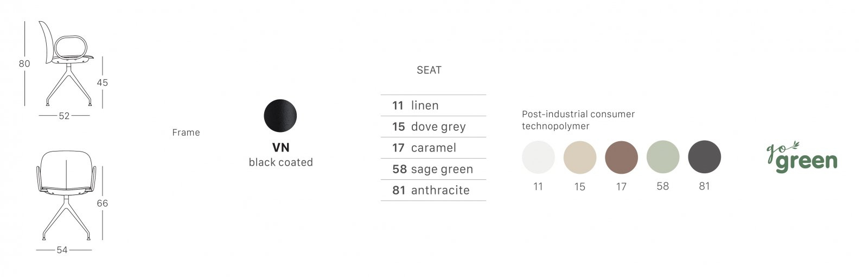This screenshot has height=277, width=868.
Task: Click the side view chair drawing
Action: tap(67, 64)
